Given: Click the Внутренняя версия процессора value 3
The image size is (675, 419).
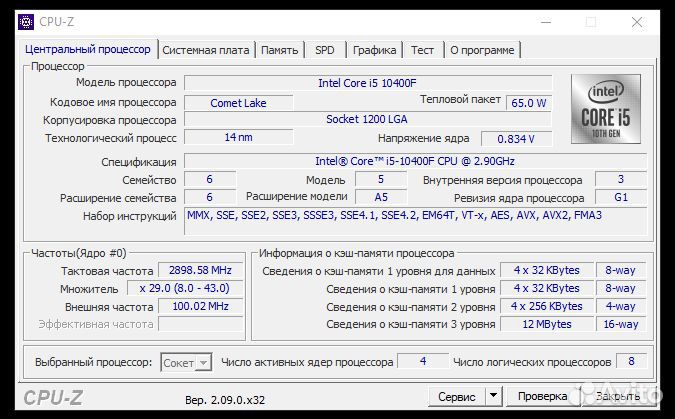Looking at the screenshot, I should [x=621, y=179].
